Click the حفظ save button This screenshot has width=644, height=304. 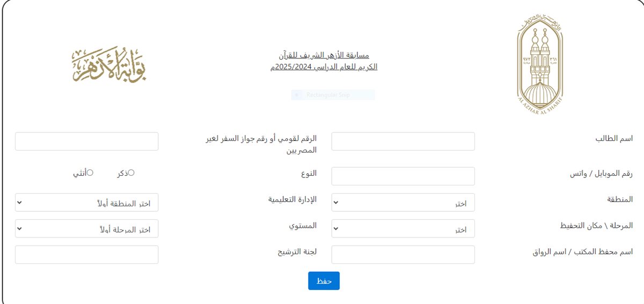(x=324, y=281)
